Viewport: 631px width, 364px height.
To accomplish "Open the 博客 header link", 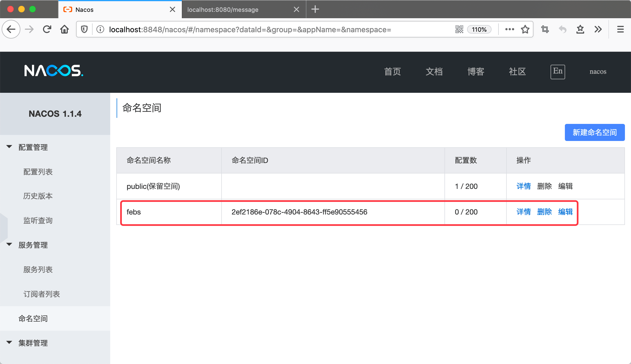I will [476, 72].
